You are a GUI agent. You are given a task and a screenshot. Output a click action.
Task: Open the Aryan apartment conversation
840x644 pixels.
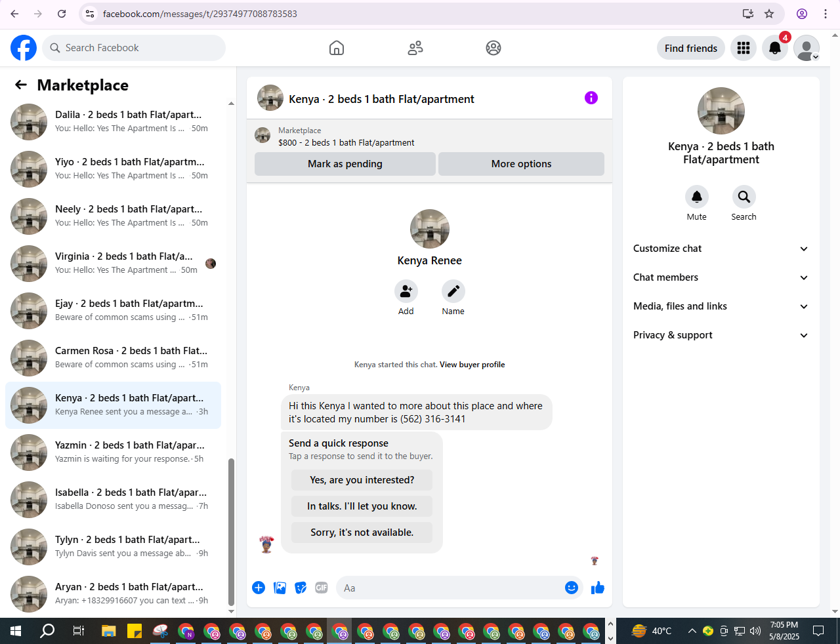[x=113, y=594]
